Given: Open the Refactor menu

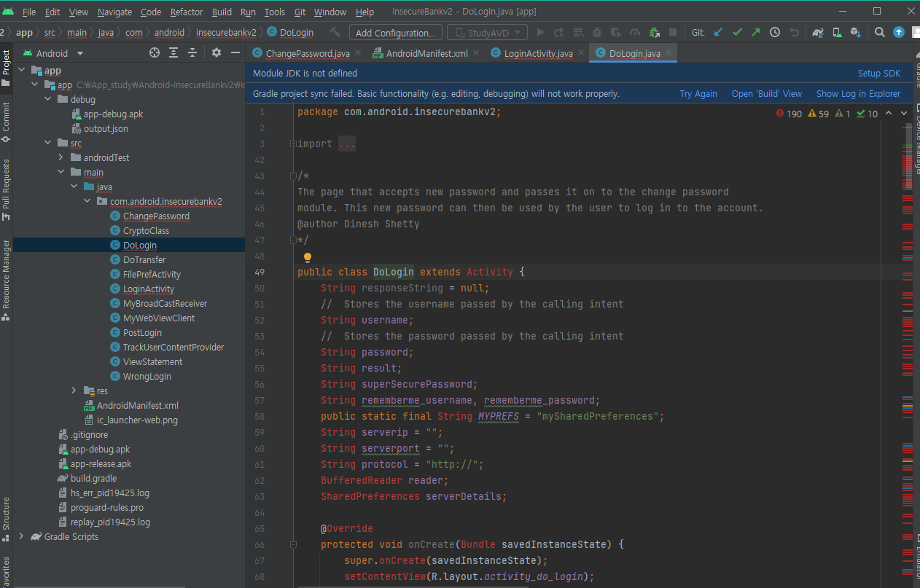Looking at the screenshot, I should [187, 12].
